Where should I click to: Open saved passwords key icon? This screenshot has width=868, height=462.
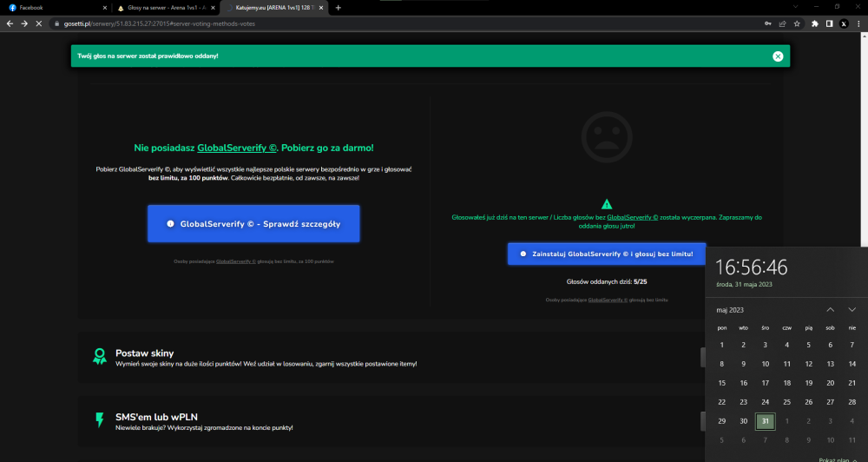768,23
